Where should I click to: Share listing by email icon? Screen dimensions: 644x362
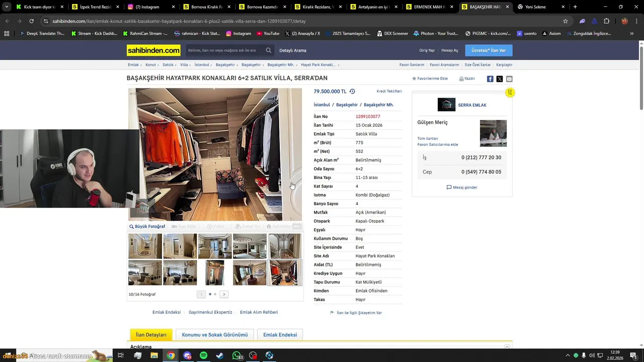point(509,79)
